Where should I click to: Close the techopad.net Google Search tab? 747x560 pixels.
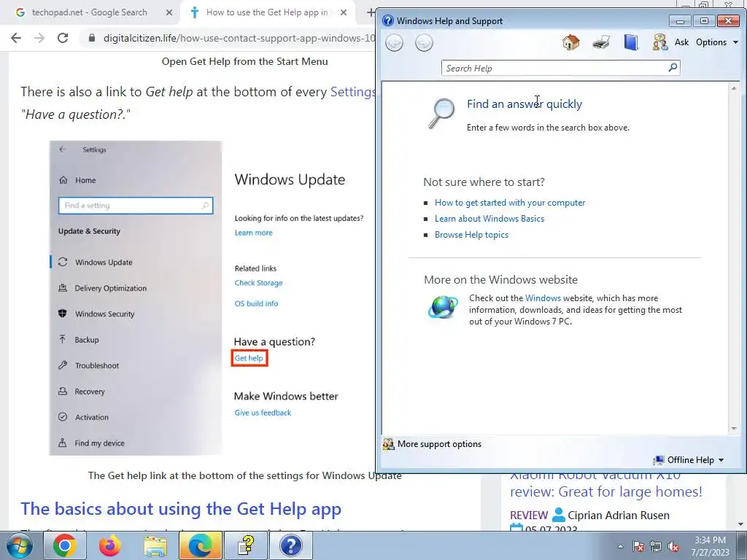(169, 13)
